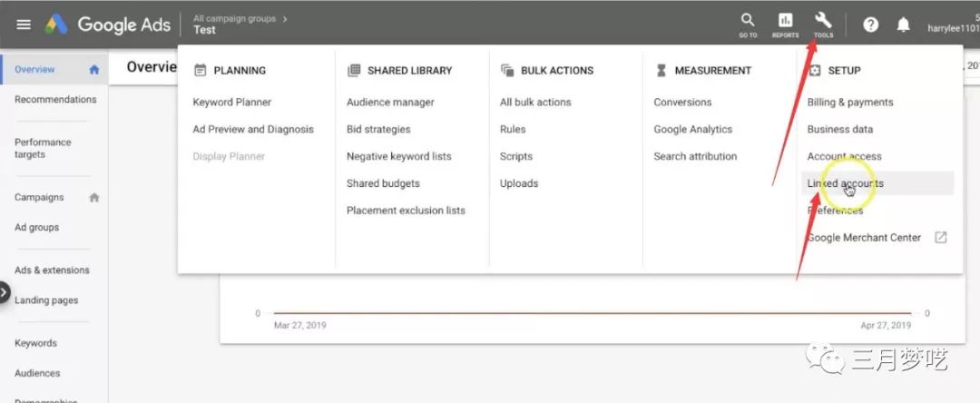
Task: Open Negative keyword lists
Action: pos(398,156)
